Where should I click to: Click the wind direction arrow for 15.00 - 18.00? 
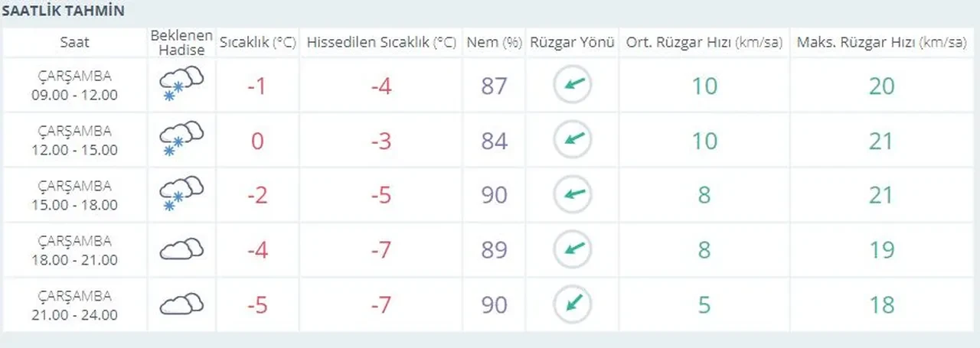pyautogui.click(x=573, y=195)
